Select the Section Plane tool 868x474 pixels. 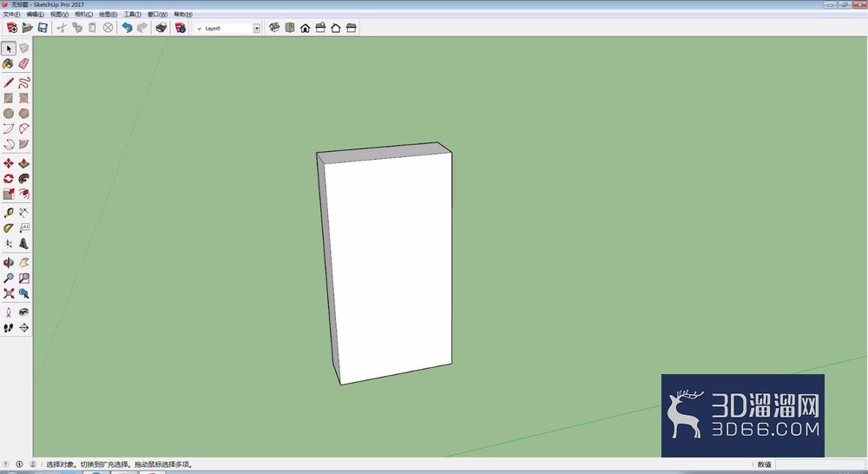coord(23,328)
